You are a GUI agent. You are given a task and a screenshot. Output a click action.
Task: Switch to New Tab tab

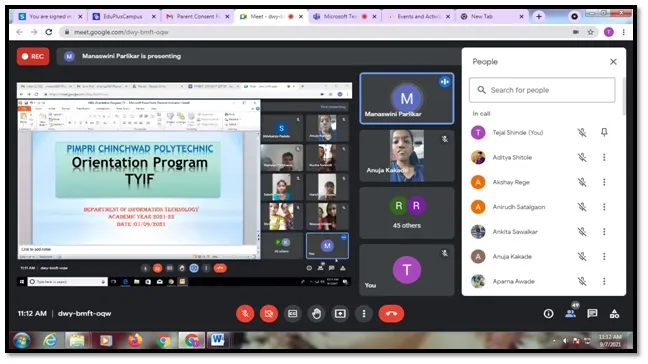point(492,17)
